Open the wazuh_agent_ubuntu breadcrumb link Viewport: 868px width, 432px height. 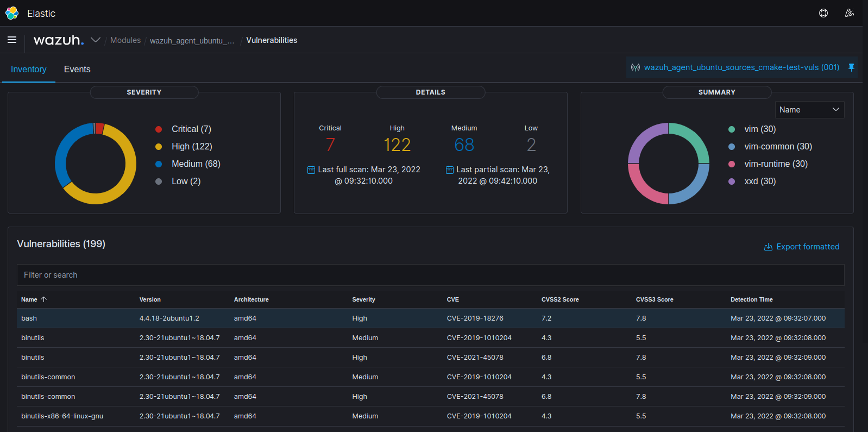click(192, 40)
